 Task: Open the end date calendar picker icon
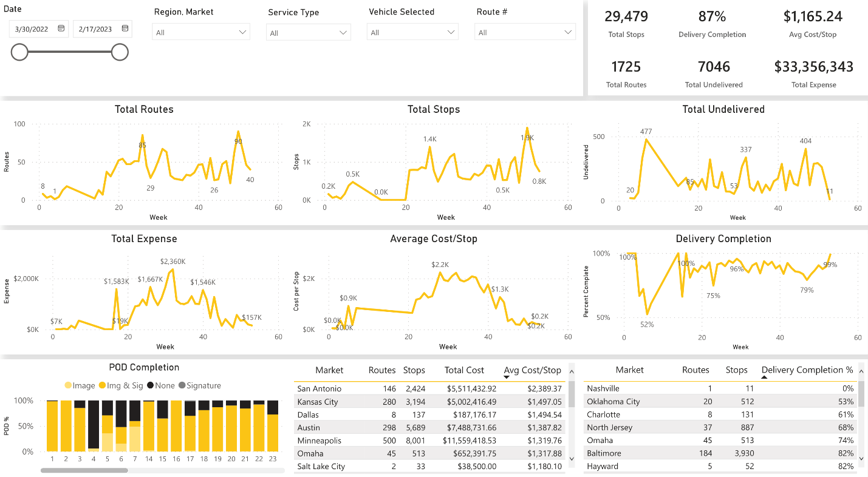click(x=125, y=29)
